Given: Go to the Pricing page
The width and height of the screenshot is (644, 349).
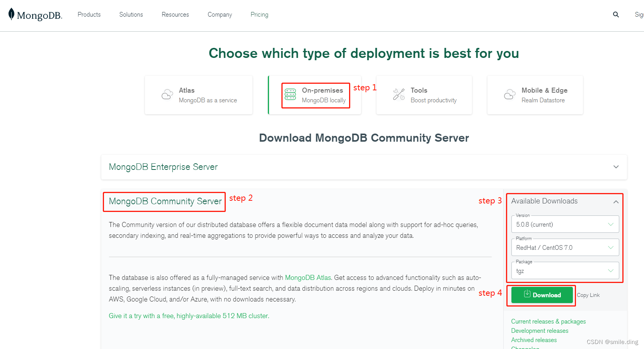Looking at the screenshot, I should coord(259,15).
